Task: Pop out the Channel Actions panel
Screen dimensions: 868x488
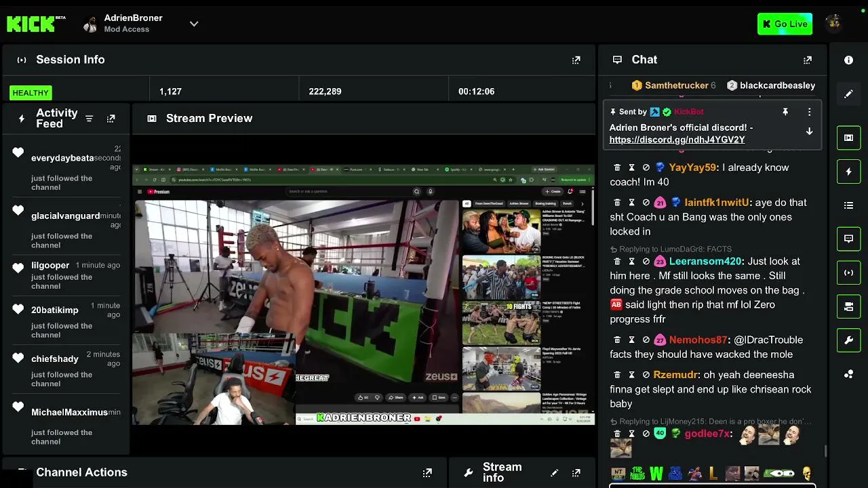Action: point(427,472)
